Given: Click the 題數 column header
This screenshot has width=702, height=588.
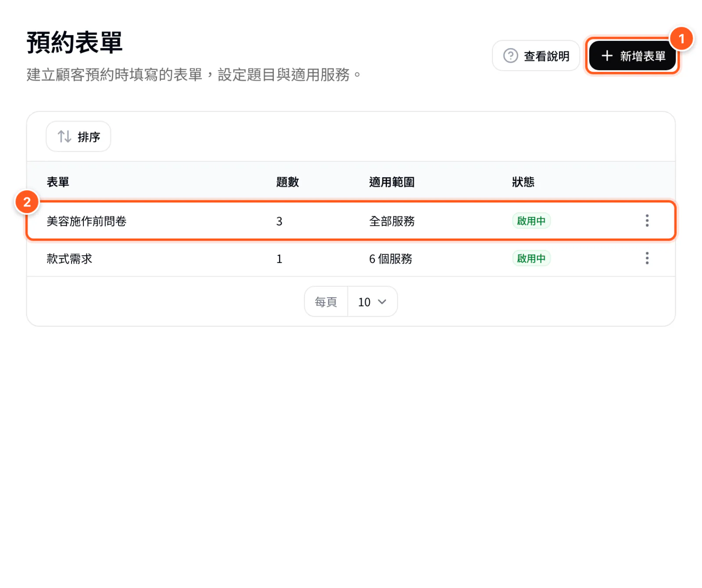Looking at the screenshot, I should click(287, 182).
